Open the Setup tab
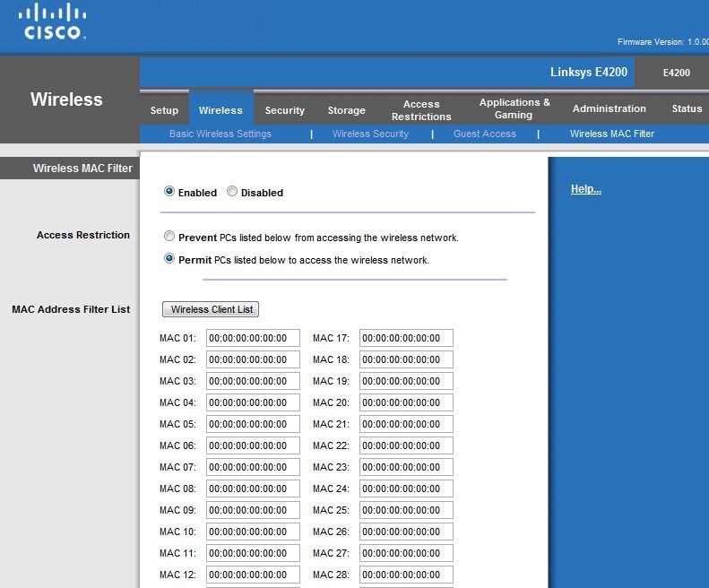The image size is (709, 588). tap(164, 110)
